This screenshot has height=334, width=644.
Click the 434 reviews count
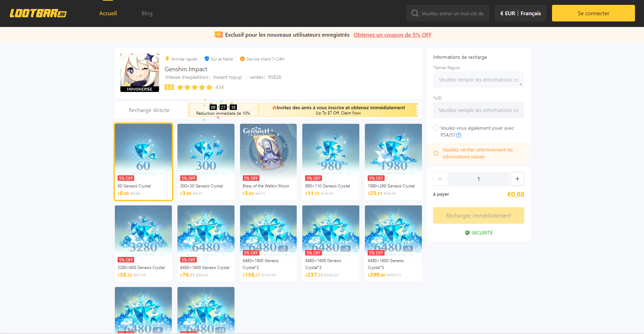[x=220, y=87]
